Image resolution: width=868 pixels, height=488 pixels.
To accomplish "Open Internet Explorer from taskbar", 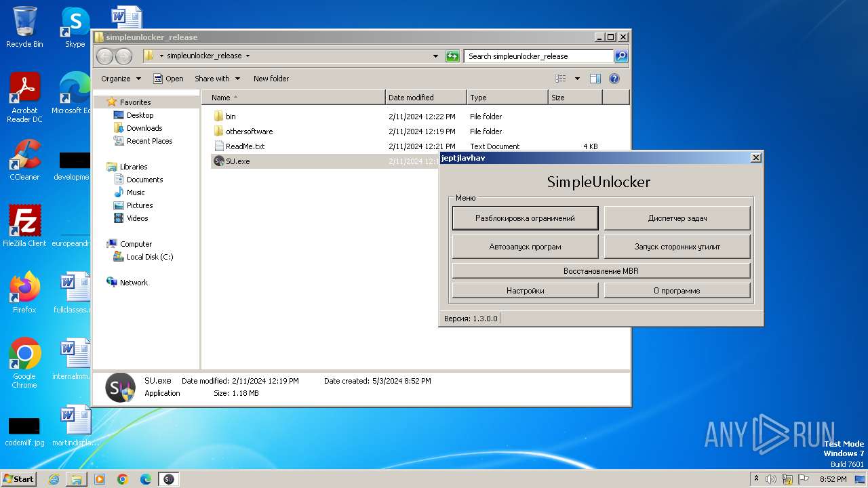I will pos(54,479).
